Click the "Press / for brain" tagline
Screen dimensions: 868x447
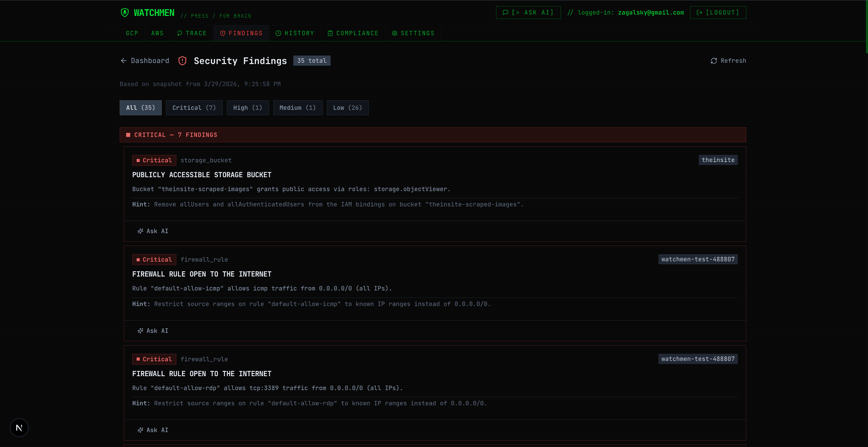(216, 16)
